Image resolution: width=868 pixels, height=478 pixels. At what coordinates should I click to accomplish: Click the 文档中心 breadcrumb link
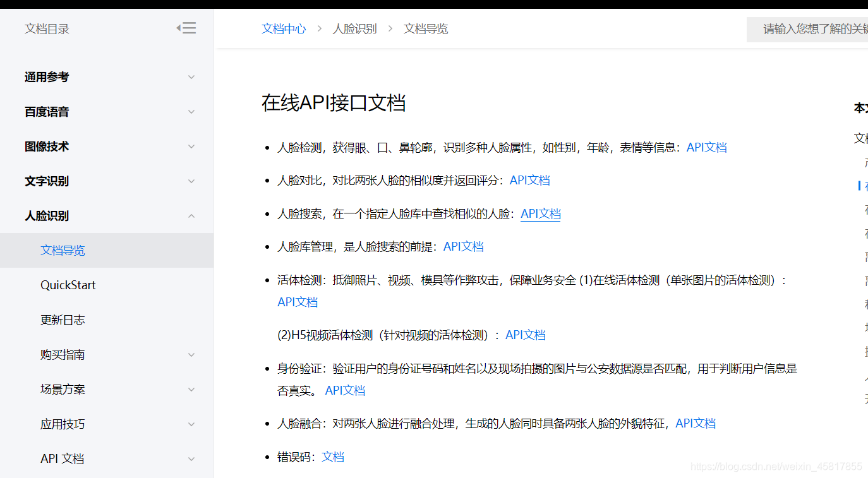[283, 28]
